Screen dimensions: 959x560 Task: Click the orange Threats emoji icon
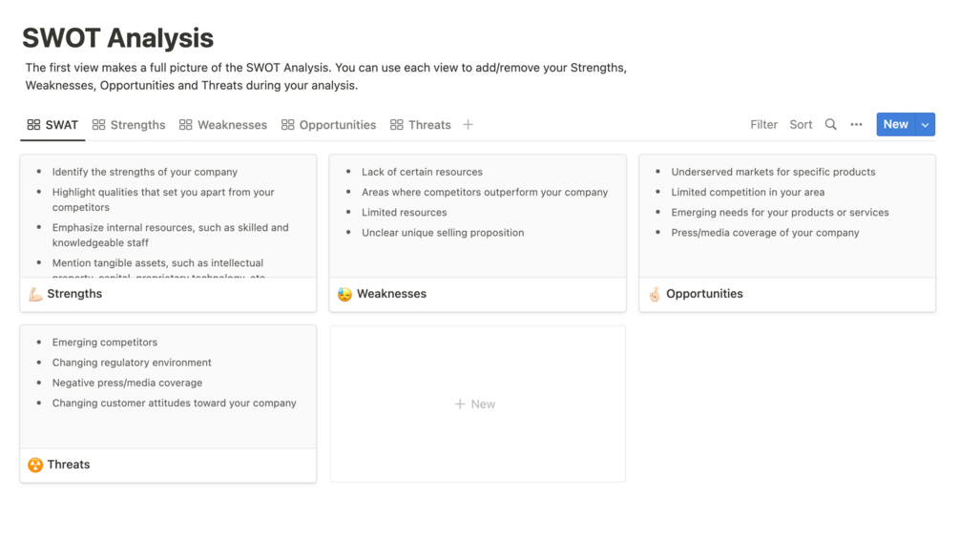pyautogui.click(x=35, y=466)
